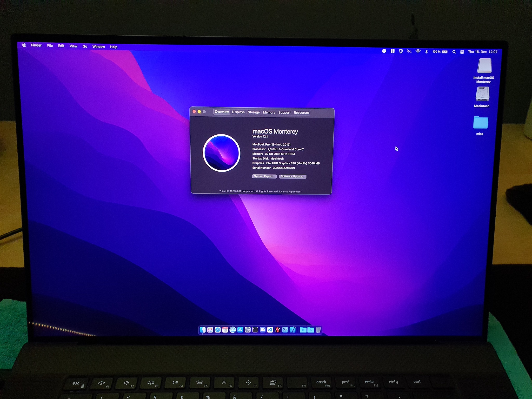Screen dimensions: 532x399
Task: Switch to the Storage tab
Action: [254, 112]
